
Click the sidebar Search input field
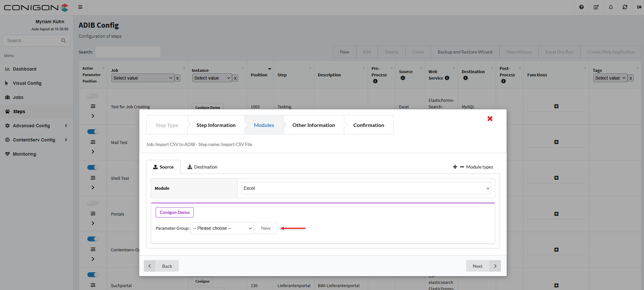(x=32, y=41)
